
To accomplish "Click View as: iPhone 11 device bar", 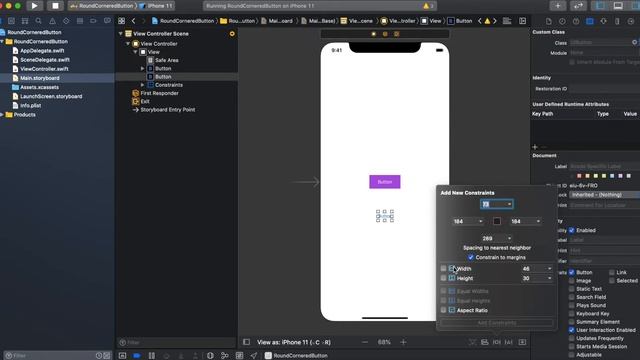I will (x=293, y=342).
